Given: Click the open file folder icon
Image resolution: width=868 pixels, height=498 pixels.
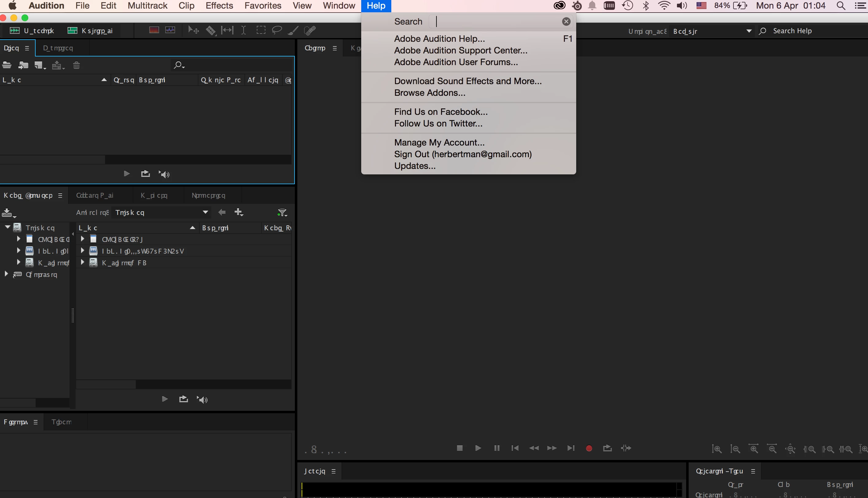Looking at the screenshot, I should coord(7,65).
